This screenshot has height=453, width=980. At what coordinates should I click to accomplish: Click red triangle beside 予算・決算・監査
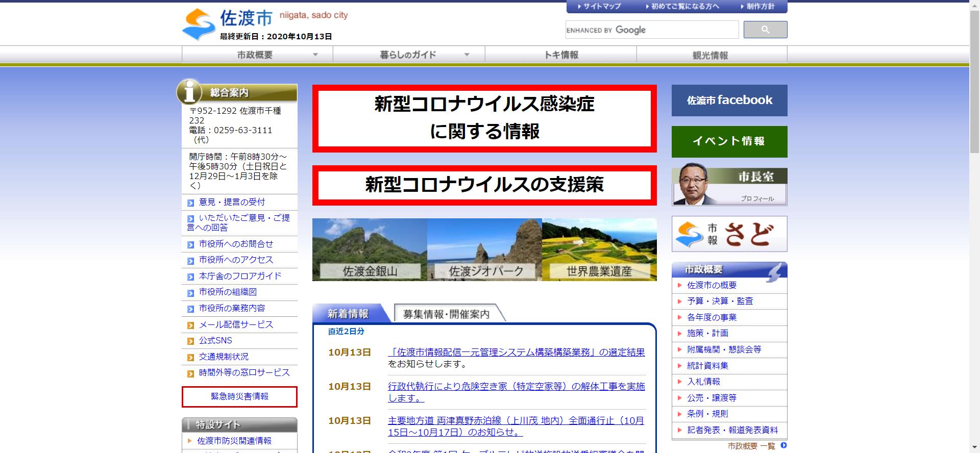(x=679, y=301)
